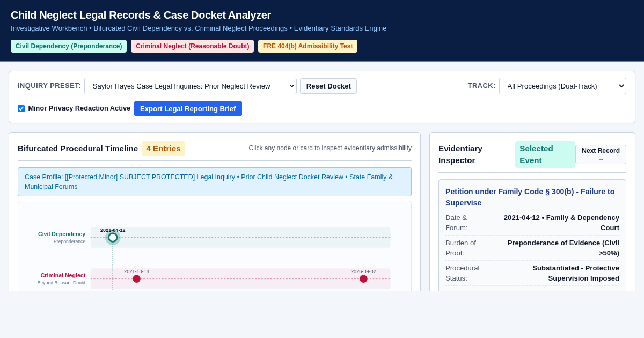
Task: Click the application title heading
Action: click(x=141, y=15)
